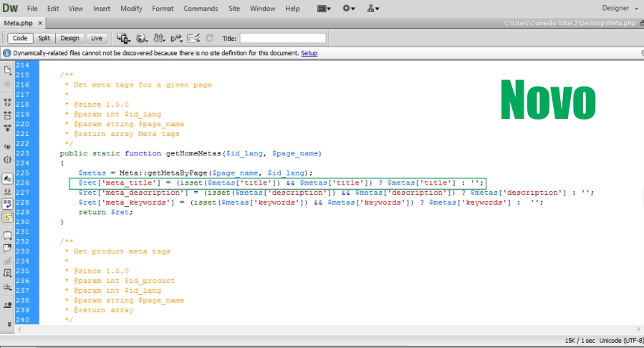Click W3C Validation icon
Screen dimensions: 644x348
click(x=176, y=38)
